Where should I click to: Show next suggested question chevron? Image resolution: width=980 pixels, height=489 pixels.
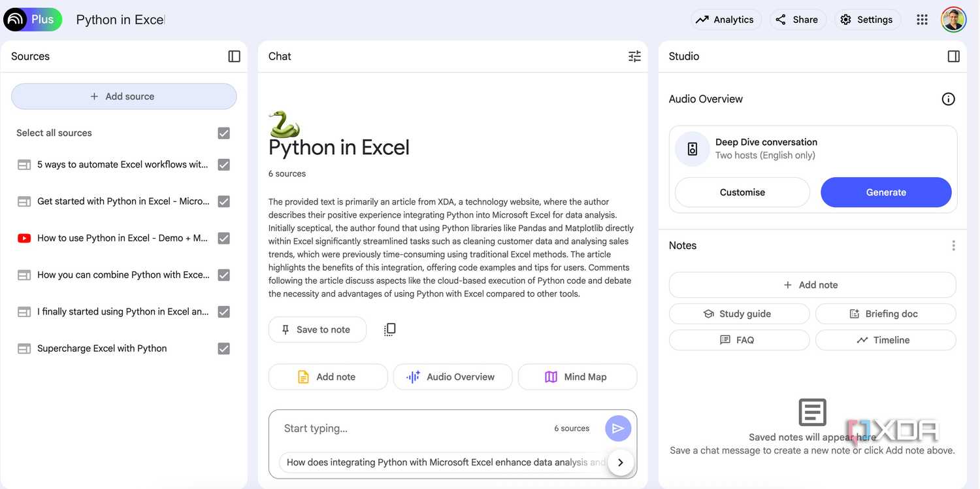621,462
